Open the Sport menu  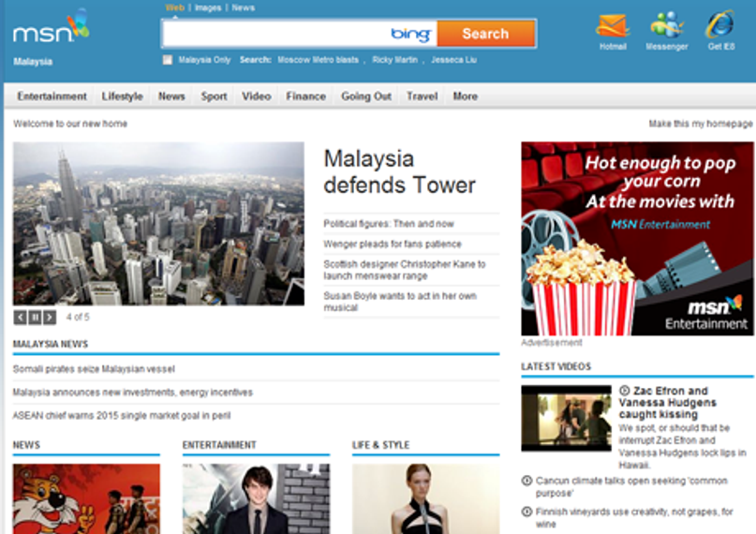[214, 96]
